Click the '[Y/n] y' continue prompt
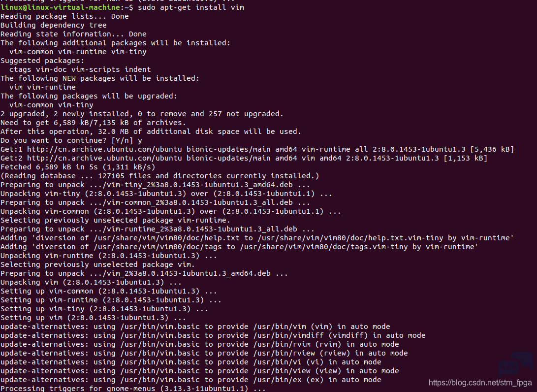Image resolution: width=537 pixels, height=392 pixels. [126, 140]
